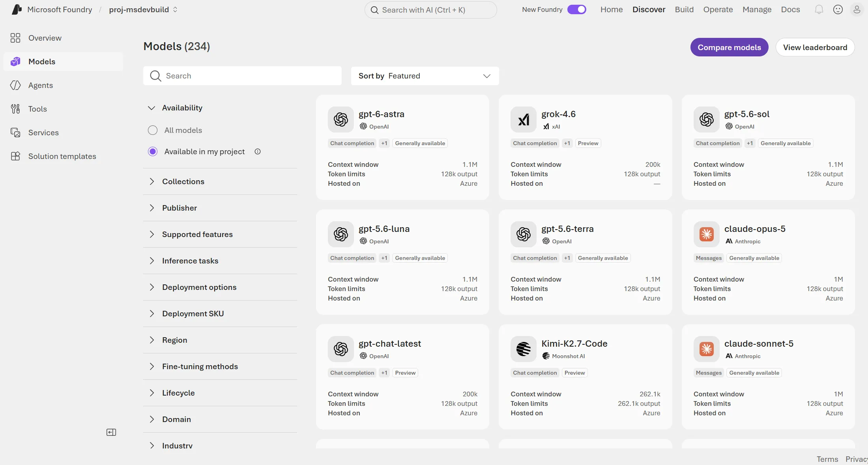Click the feedback smiley icon
Screen dimensions: 868x465
838,9
